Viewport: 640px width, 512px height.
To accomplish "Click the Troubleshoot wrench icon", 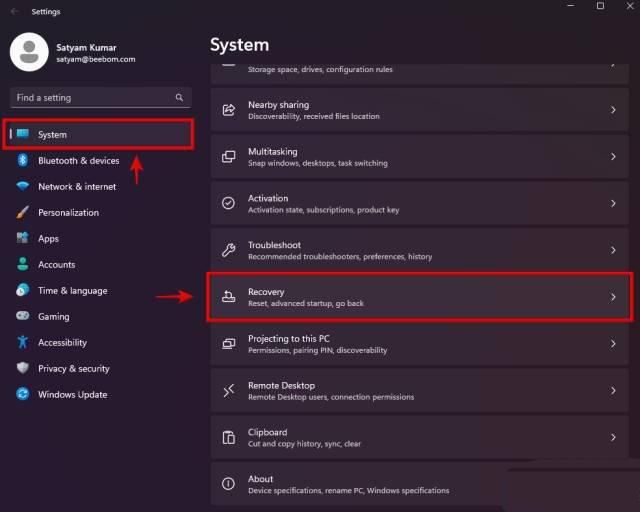I will click(228, 250).
